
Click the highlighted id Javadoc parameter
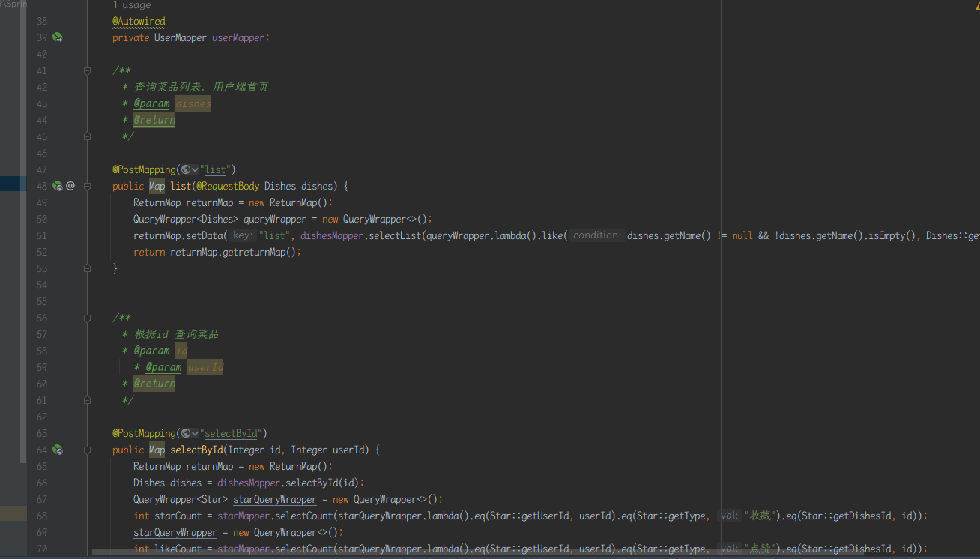[181, 351]
